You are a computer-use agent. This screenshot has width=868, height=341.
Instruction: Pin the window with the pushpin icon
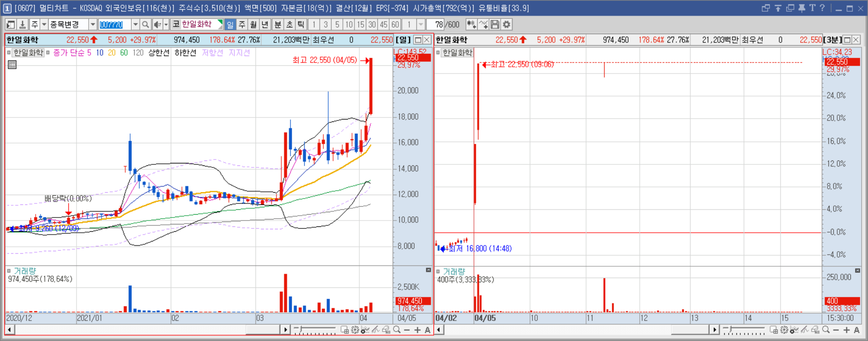pos(802,8)
